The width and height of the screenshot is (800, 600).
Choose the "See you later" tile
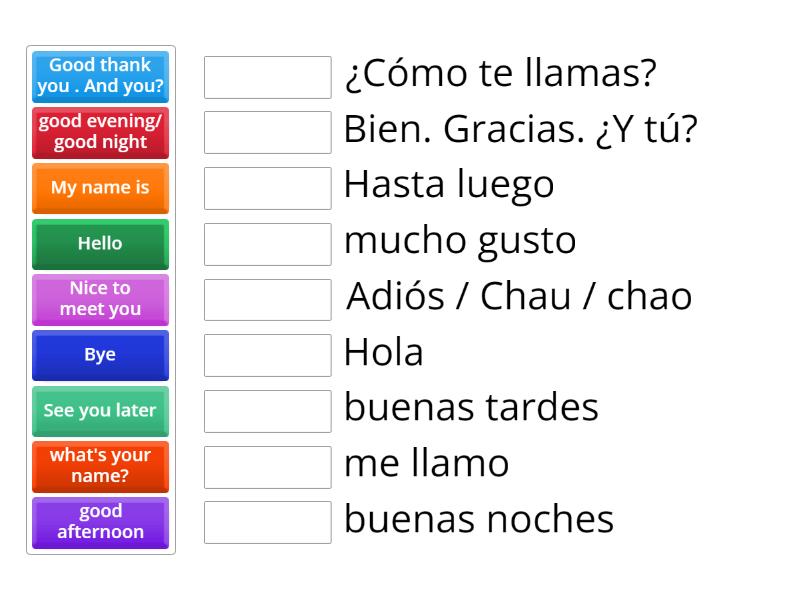tap(100, 411)
